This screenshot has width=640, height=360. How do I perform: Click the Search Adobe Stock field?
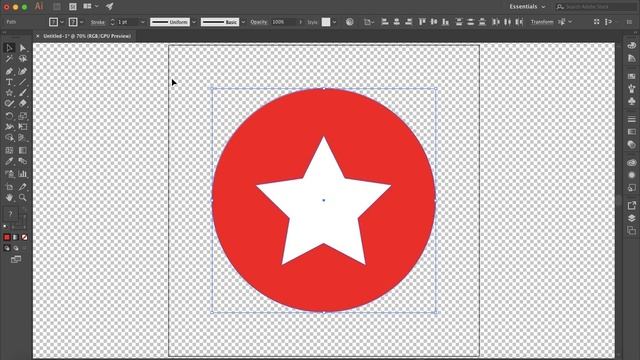[595, 7]
